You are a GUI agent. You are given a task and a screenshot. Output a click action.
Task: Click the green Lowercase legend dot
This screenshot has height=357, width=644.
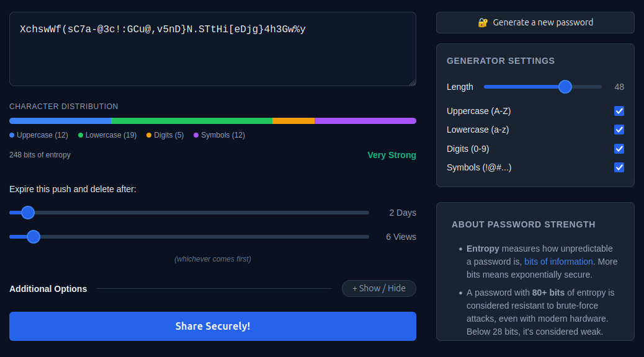tap(81, 135)
